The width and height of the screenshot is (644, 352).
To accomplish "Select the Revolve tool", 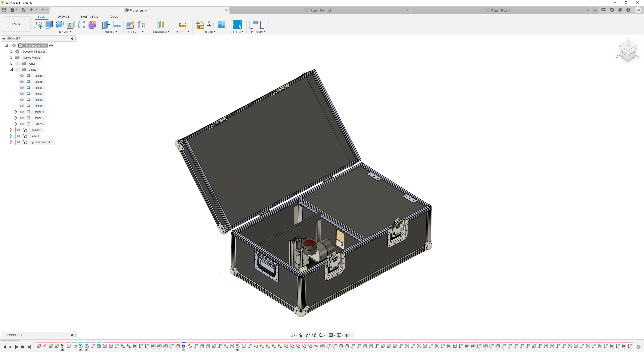I will pyautogui.click(x=60, y=25).
